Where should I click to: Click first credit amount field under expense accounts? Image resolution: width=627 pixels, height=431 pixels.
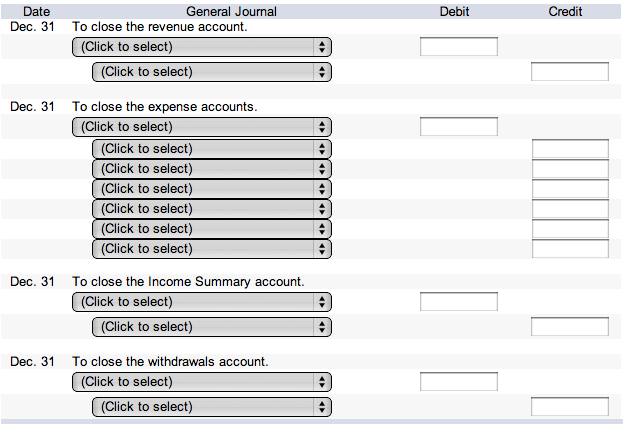(x=569, y=149)
